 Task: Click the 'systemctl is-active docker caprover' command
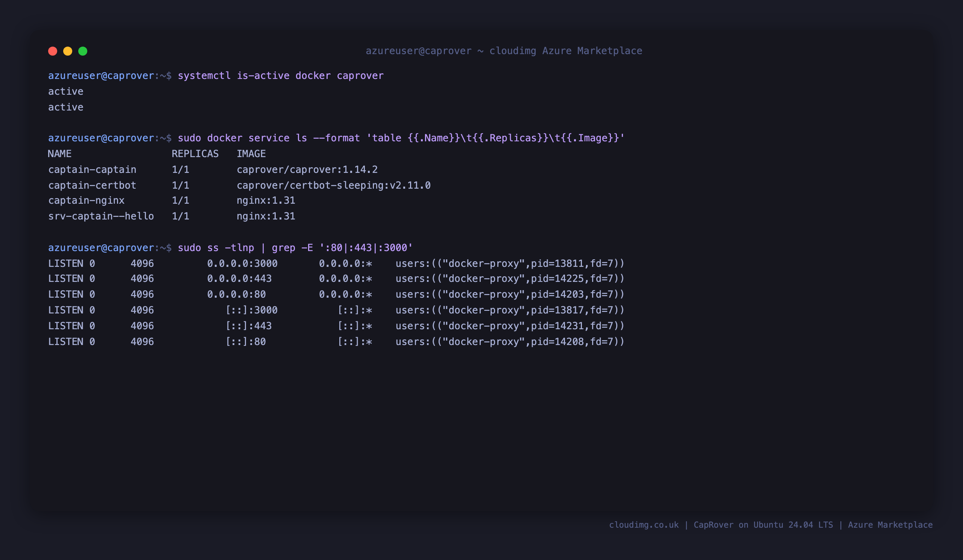281,76
